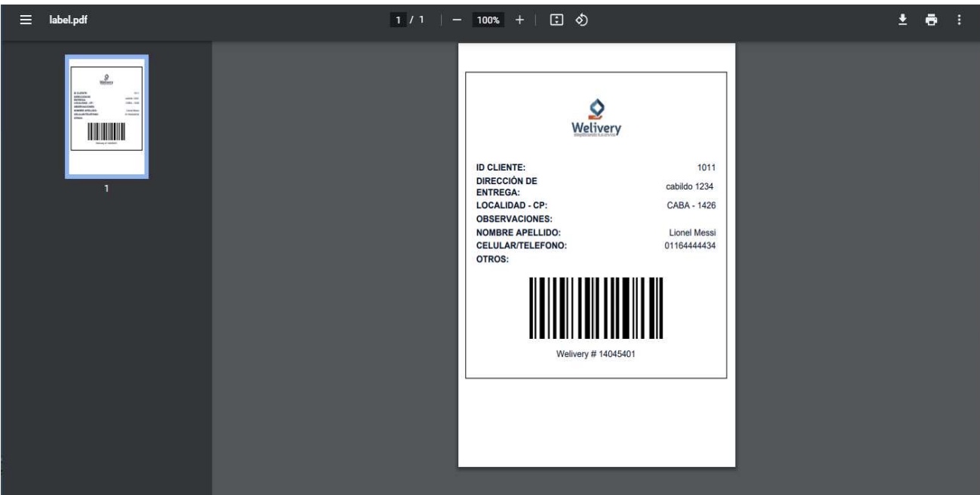Zoom out with the minus button

tap(458, 20)
